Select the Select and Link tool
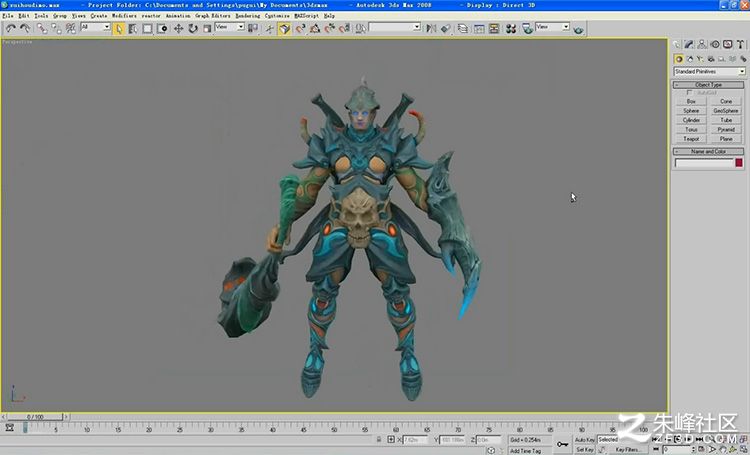This screenshot has width=750, height=455. pos(42,29)
